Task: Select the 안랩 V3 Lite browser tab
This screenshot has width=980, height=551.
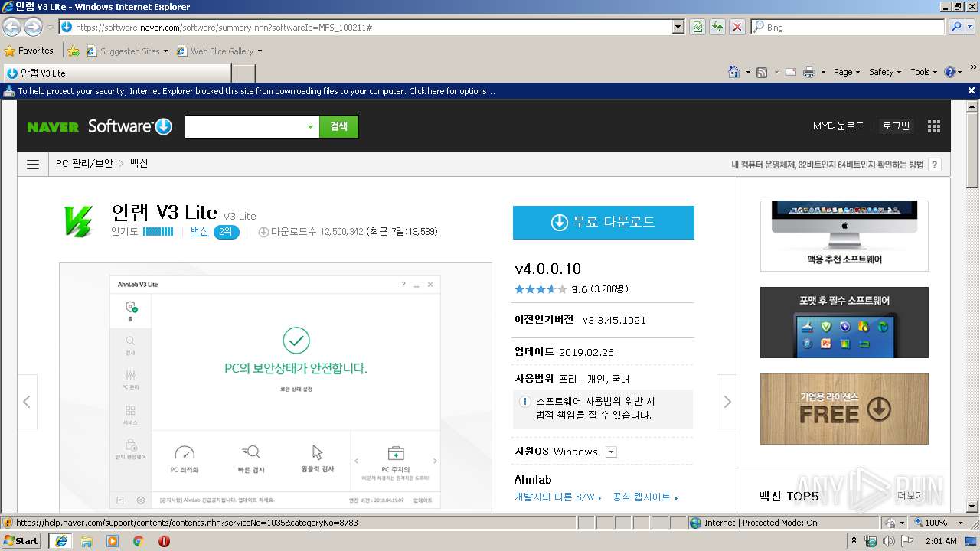Action: pos(116,73)
